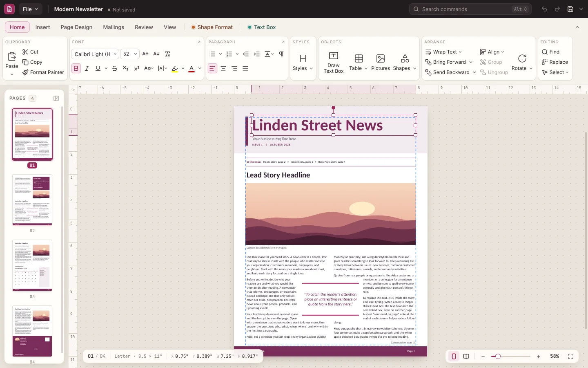Toggle paragraph marks display
Viewport: 588px width, 368px height.
tap(281, 54)
